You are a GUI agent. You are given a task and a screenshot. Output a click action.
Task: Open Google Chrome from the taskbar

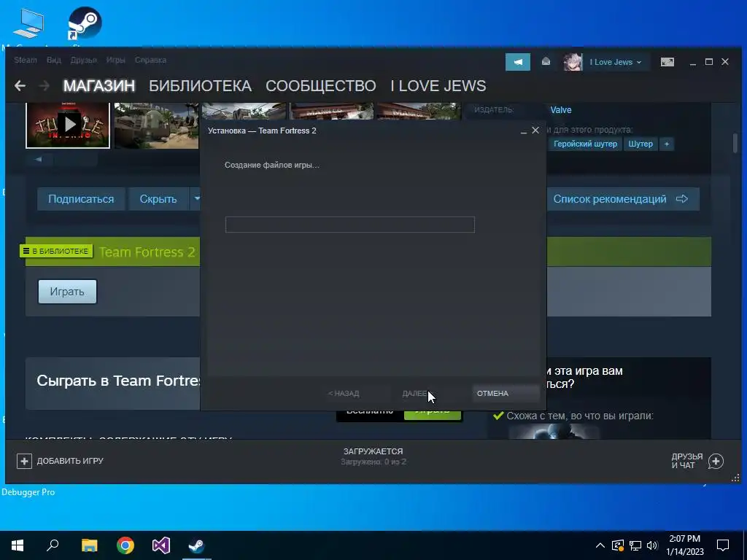coord(125,545)
